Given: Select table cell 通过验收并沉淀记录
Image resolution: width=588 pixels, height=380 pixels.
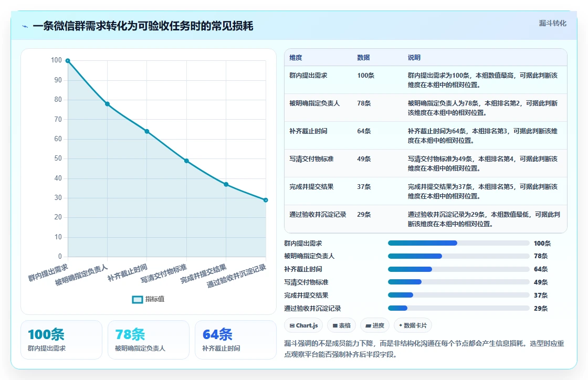Looking at the screenshot, I should pos(318,215).
